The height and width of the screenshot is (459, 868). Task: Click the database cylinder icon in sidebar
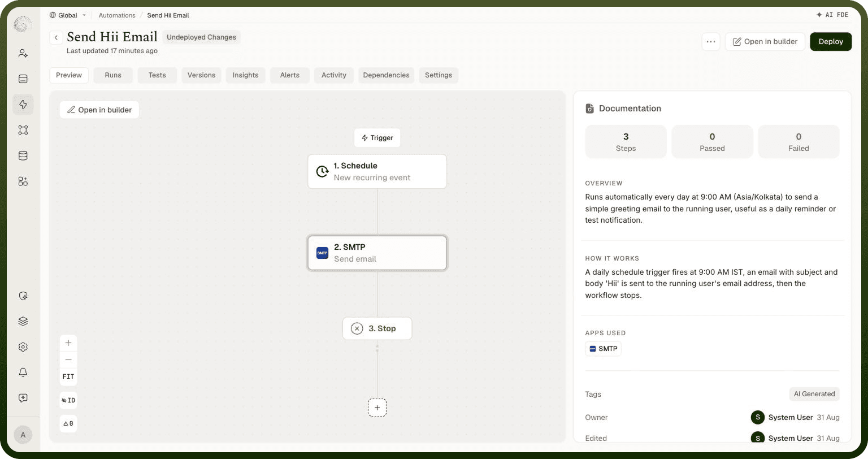[x=23, y=155]
